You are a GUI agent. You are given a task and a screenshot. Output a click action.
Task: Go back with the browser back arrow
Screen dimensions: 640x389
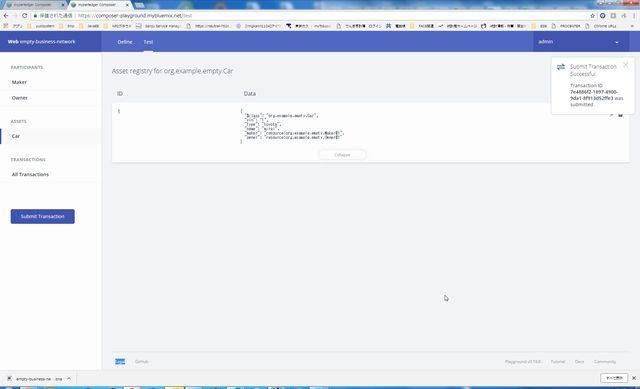6,16
